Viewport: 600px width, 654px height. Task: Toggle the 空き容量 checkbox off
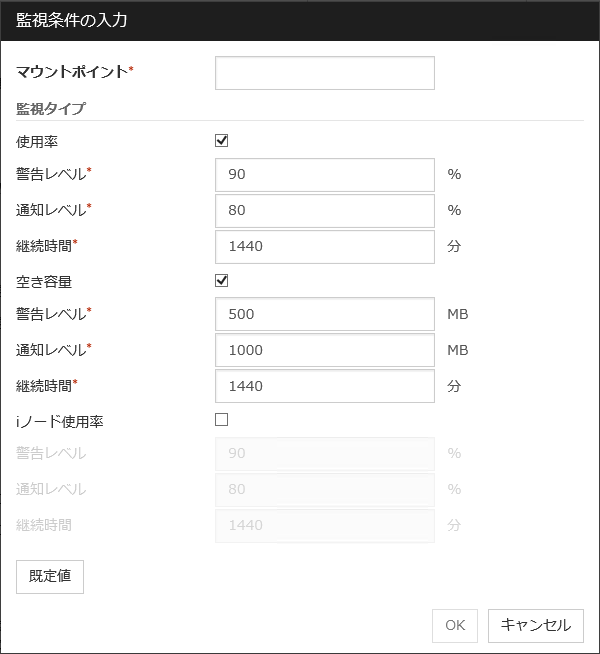pyautogui.click(x=222, y=281)
